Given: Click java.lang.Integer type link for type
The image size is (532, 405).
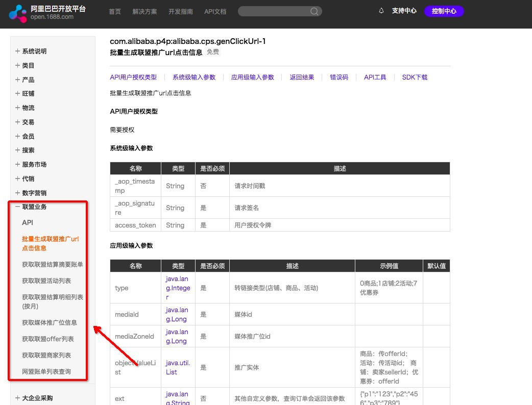Looking at the screenshot, I should tap(178, 288).
